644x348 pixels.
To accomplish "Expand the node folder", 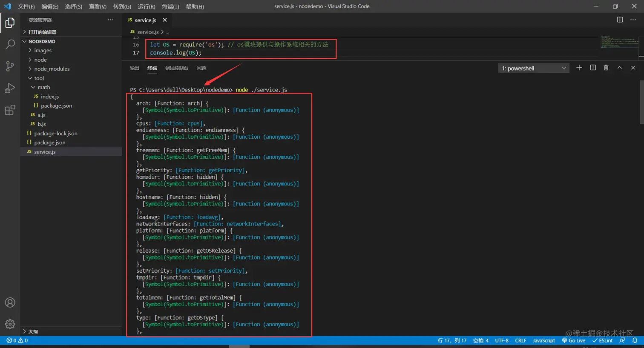I will [x=71, y=60].
